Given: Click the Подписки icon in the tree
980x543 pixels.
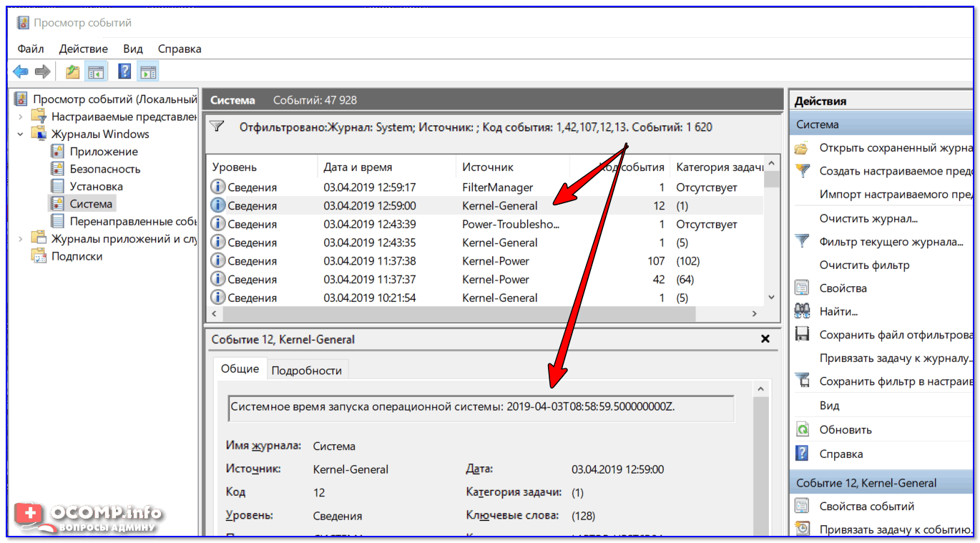Looking at the screenshot, I should point(39,256).
